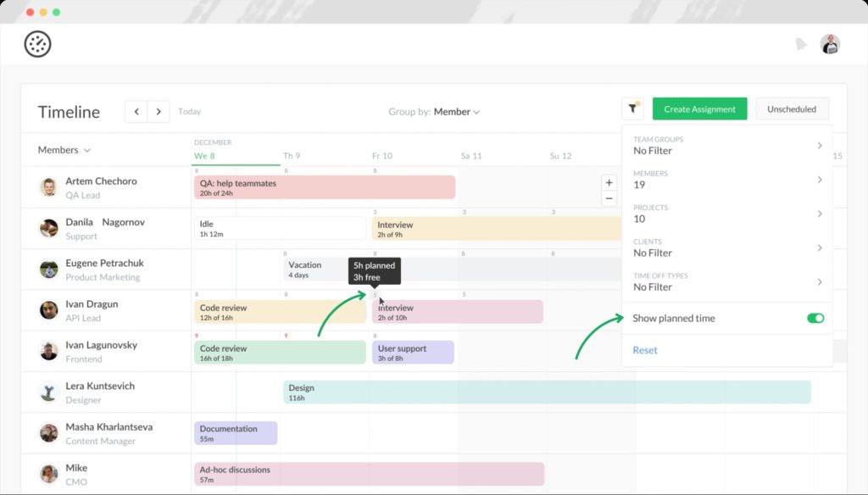The width and height of the screenshot is (868, 495).
Task: Open the Unscheduled assignments panel
Action: point(792,108)
